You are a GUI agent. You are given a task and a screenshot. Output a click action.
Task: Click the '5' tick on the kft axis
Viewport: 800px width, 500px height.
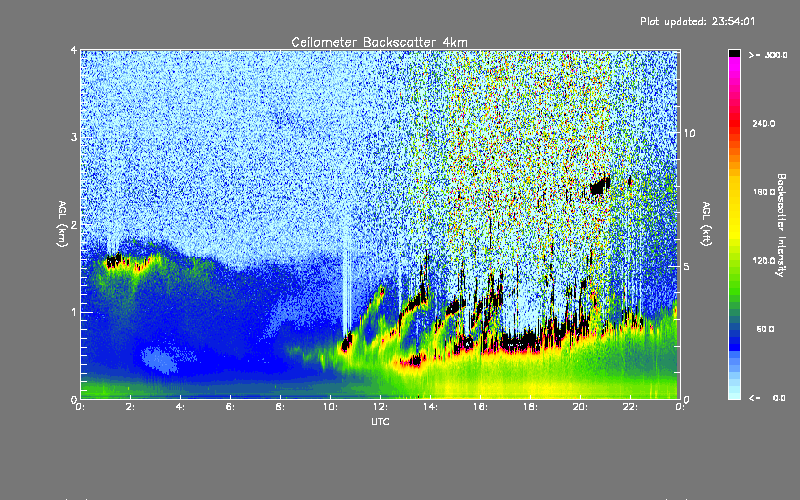coord(687,266)
